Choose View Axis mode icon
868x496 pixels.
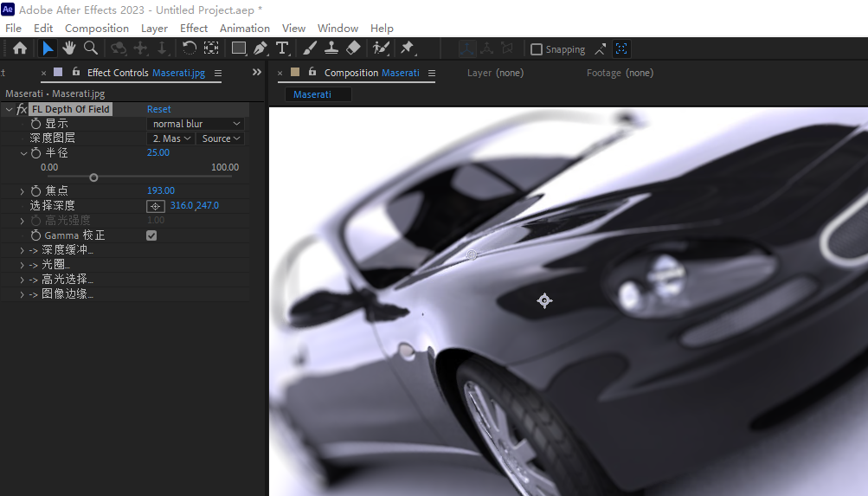click(507, 48)
